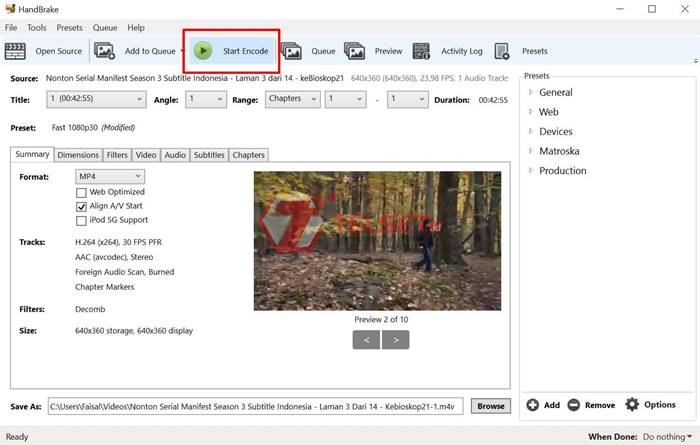Click the Save As file path field

click(257, 406)
